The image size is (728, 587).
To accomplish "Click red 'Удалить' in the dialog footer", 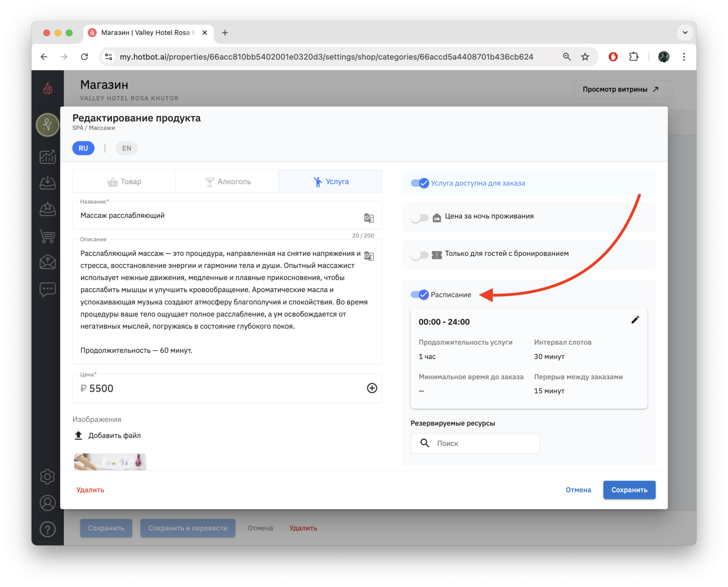I will 90,490.
